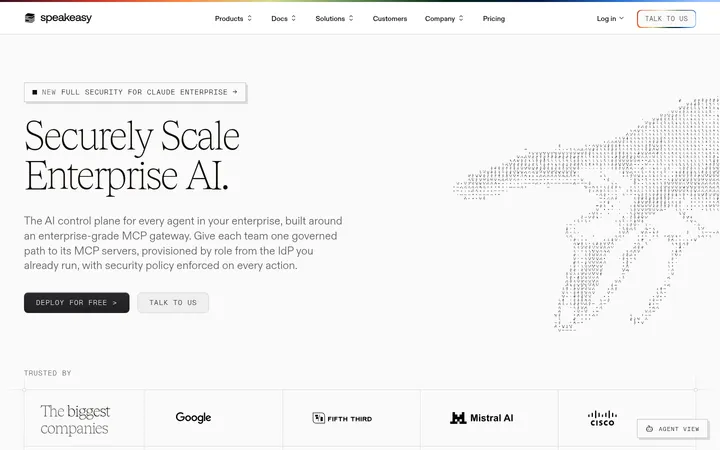
Task: Click Talk To Us button below the hero text
Action: pos(173,303)
